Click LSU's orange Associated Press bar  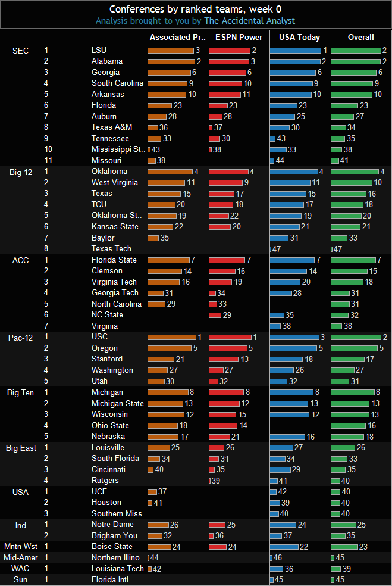point(171,51)
